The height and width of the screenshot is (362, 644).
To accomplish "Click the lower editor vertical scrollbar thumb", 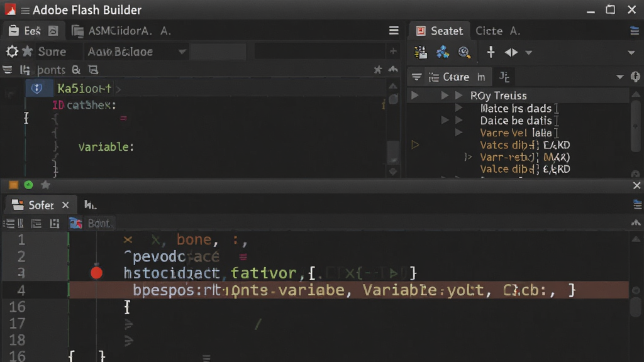I will point(636,306).
